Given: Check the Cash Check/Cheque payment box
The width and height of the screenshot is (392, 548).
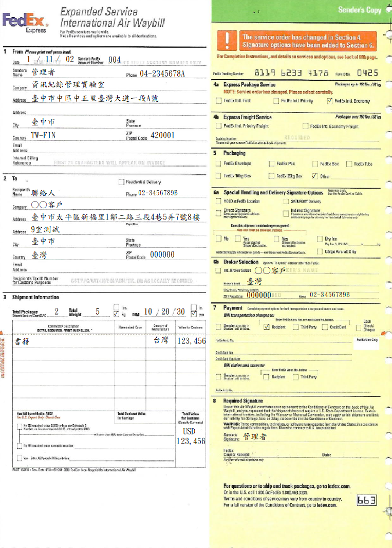Looking at the screenshot, I should point(358,327).
